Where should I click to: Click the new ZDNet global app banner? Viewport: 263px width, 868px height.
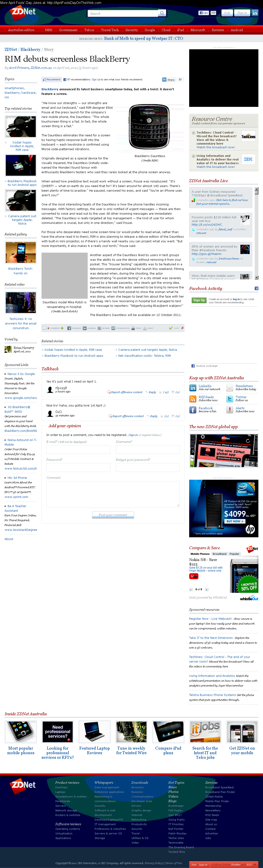224,450
